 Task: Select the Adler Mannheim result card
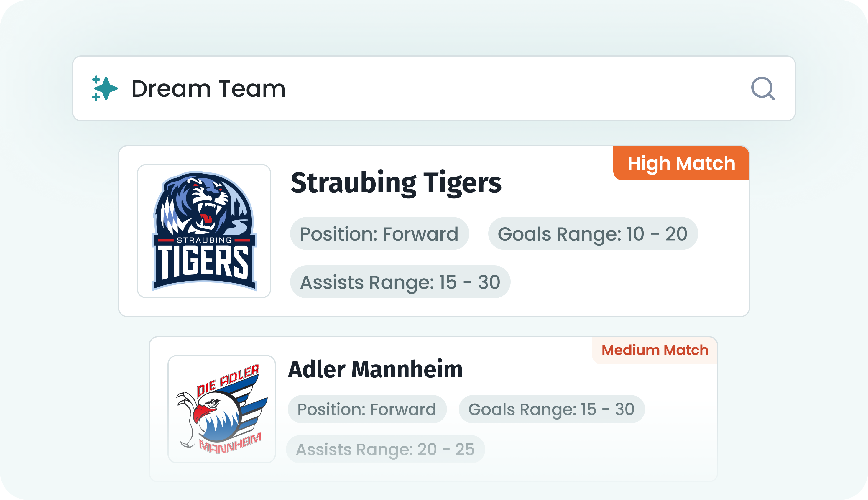click(x=433, y=409)
